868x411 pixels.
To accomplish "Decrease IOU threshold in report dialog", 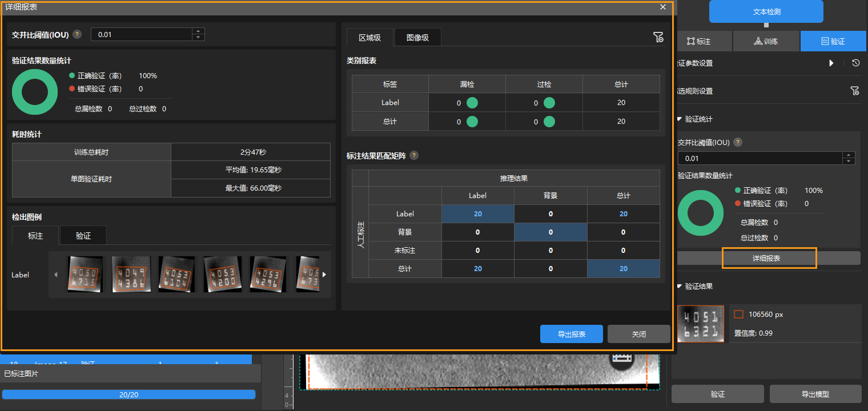I will [x=198, y=38].
